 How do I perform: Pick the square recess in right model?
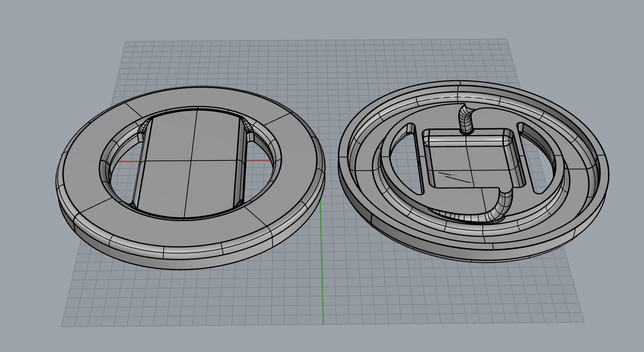tap(473, 159)
